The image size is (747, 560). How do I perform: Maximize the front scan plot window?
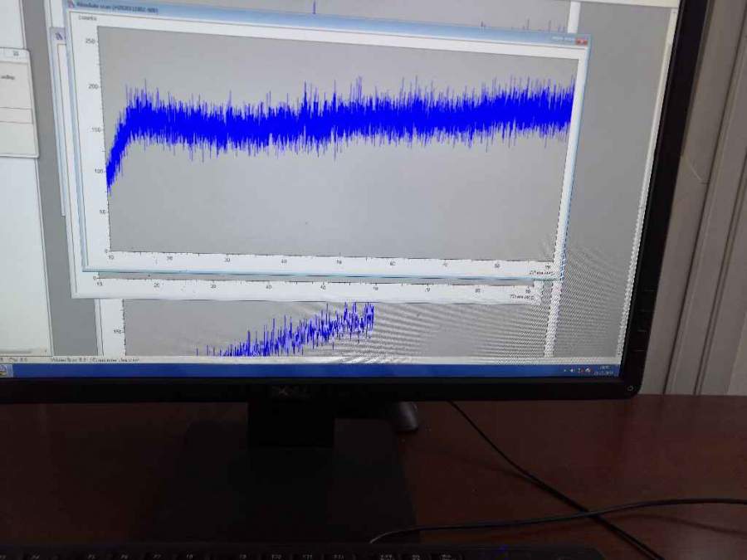point(569,39)
